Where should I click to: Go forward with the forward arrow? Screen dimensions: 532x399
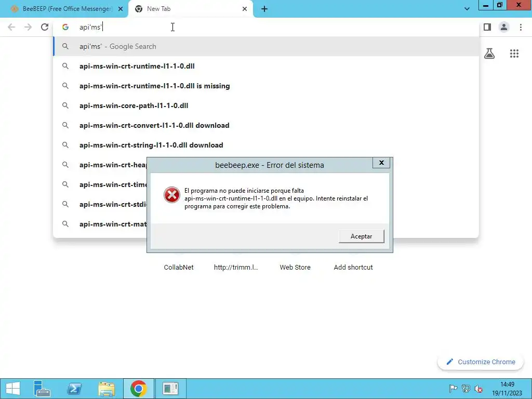[28, 27]
